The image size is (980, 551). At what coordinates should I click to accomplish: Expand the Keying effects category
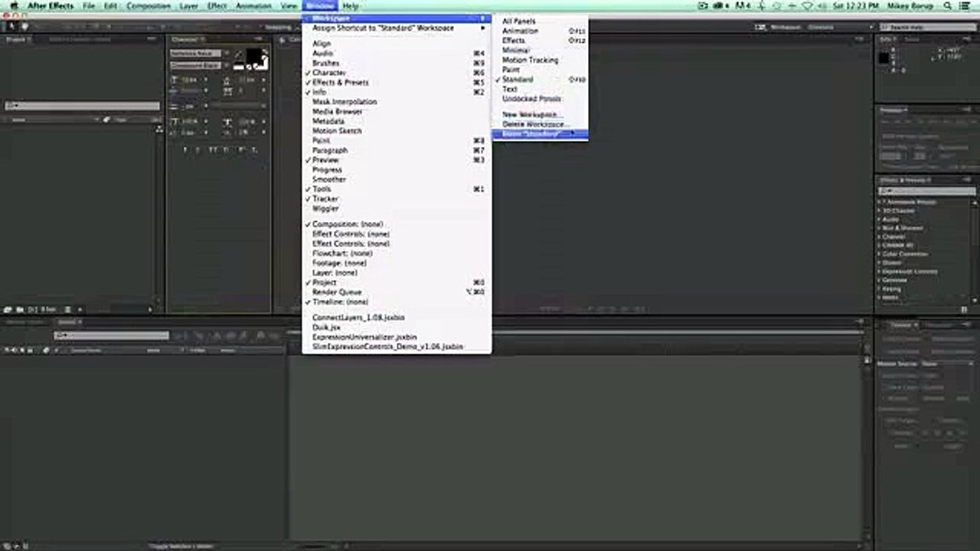tap(879, 289)
